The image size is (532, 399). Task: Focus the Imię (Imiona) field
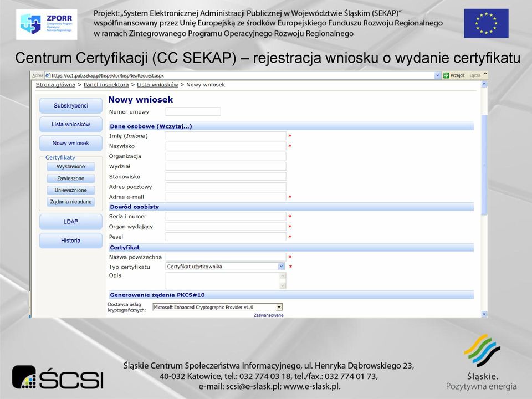[x=226, y=136]
